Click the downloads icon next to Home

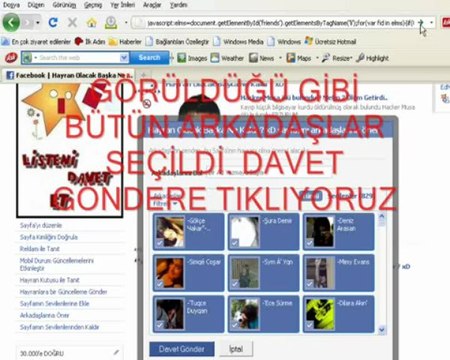click(111, 23)
